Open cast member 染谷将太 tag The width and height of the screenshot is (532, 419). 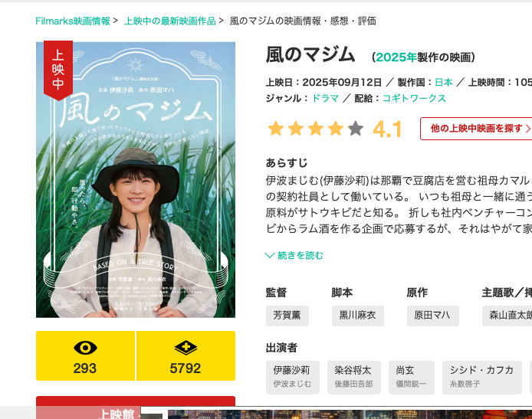click(354, 378)
